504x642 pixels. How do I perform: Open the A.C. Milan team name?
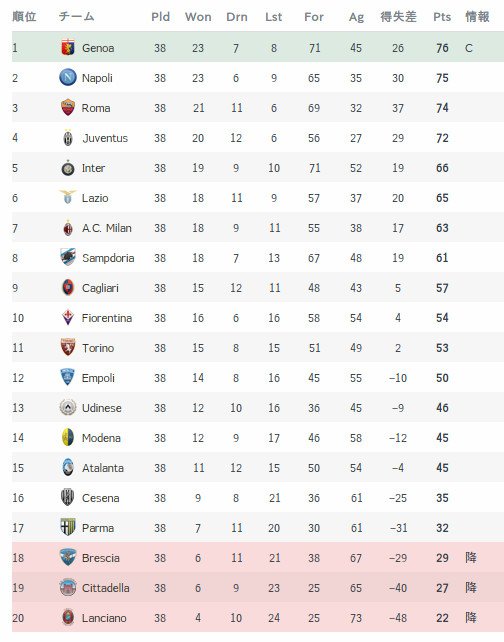click(106, 228)
